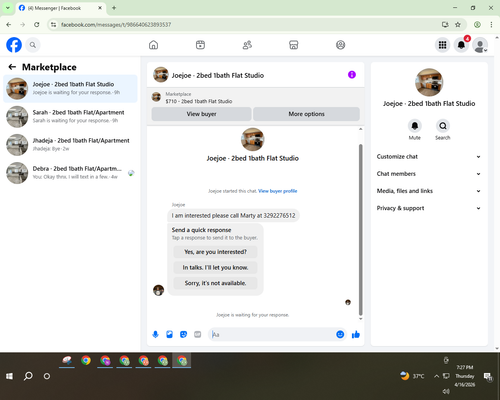Click the purple conversation information icon
The image size is (500, 400).
point(352,75)
